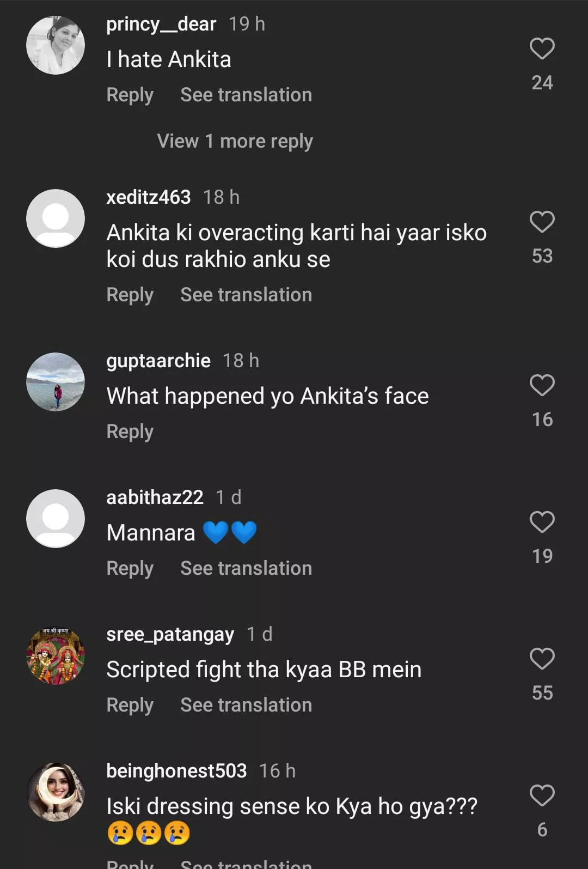Viewport: 588px width, 869px height.
Task: Reply to guptaarchie's comment
Action: [130, 432]
